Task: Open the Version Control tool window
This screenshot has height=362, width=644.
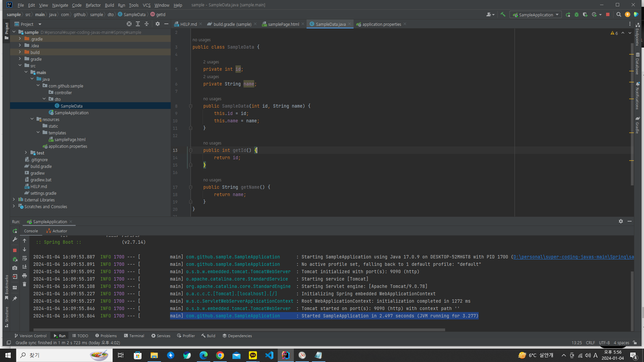Action: coord(31,336)
